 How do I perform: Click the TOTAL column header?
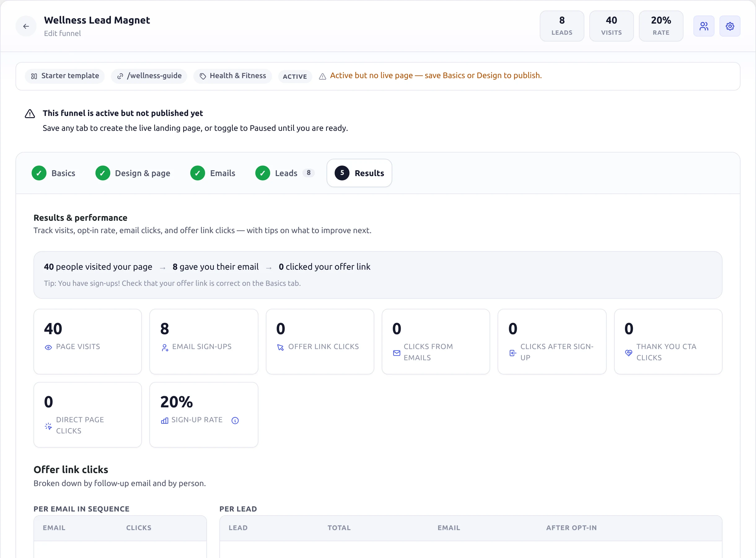tap(339, 528)
